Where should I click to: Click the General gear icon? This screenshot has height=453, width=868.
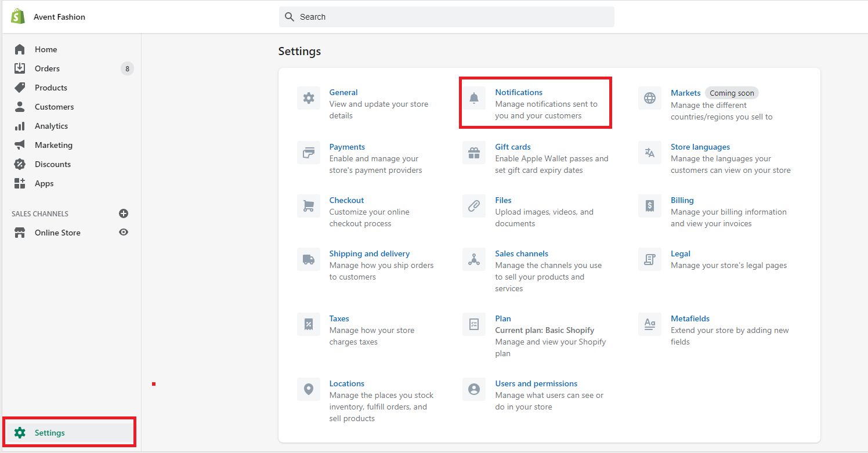pyautogui.click(x=309, y=98)
